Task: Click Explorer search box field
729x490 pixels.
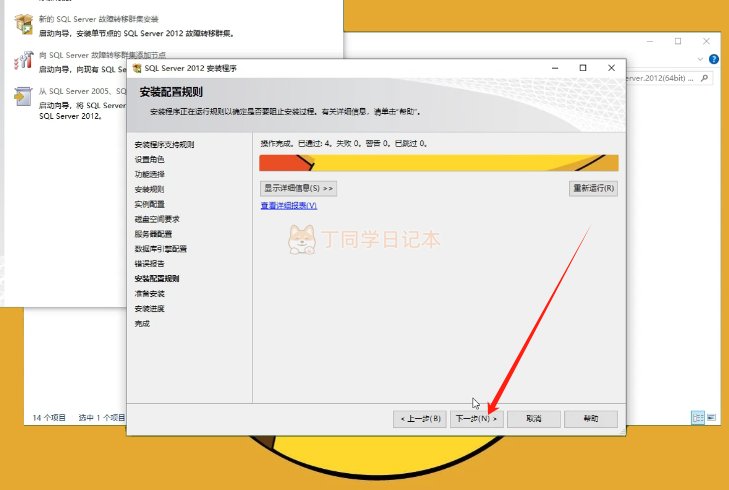Action: click(x=669, y=78)
